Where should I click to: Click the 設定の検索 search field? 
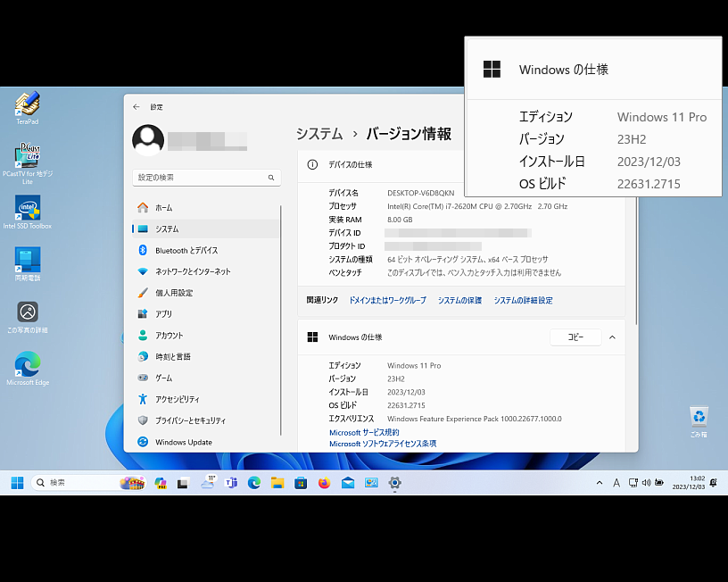tap(207, 178)
